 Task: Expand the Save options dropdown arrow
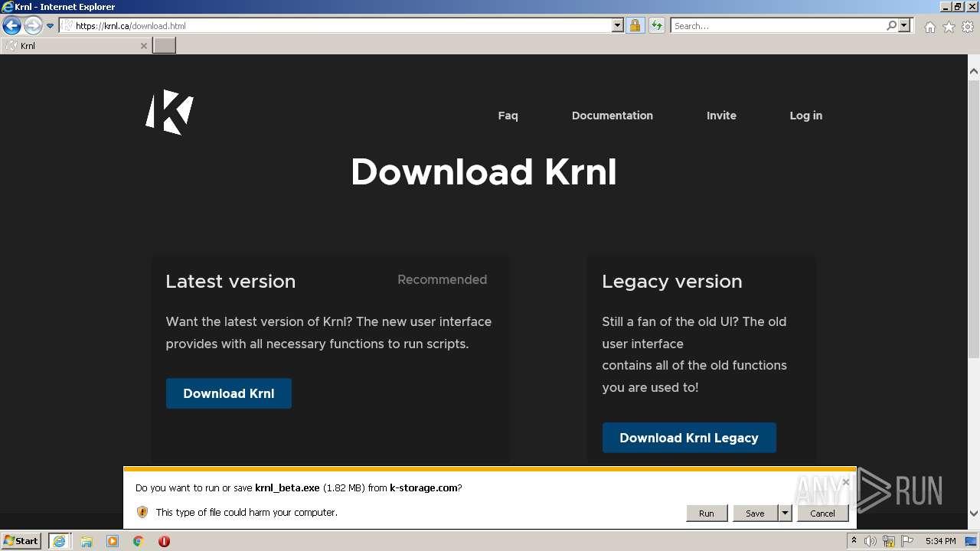click(x=785, y=514)
